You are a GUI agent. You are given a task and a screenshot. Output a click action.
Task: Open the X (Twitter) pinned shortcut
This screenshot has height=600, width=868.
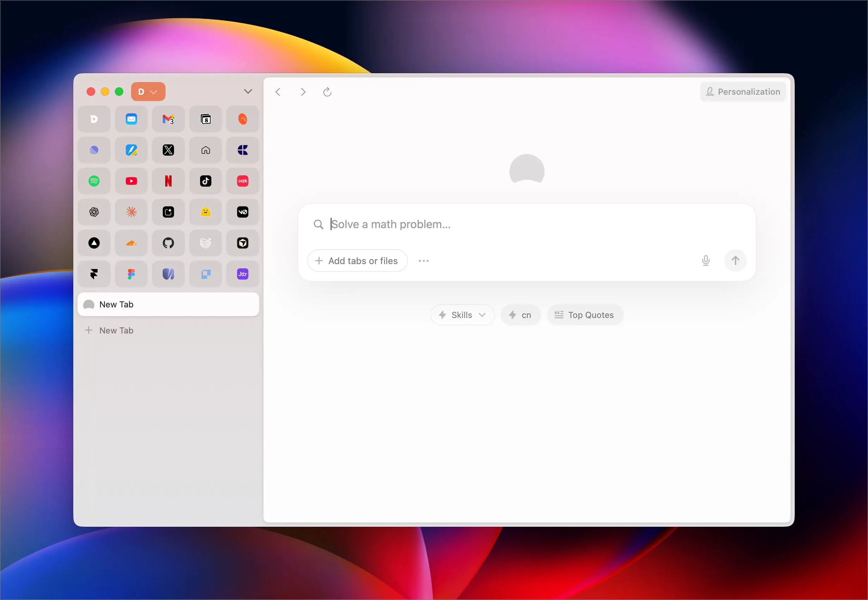click(168, 150)
